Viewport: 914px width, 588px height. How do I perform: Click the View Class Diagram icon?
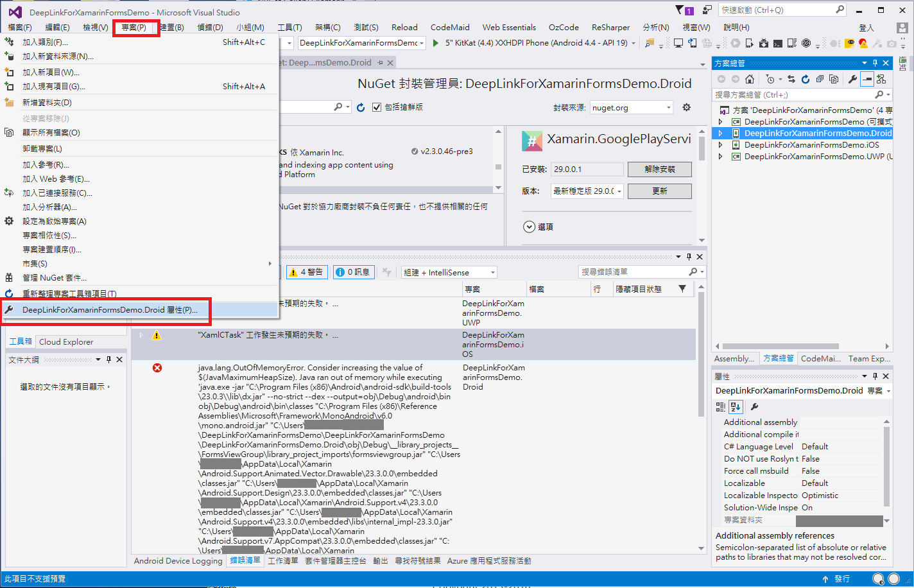coord(881,79)
